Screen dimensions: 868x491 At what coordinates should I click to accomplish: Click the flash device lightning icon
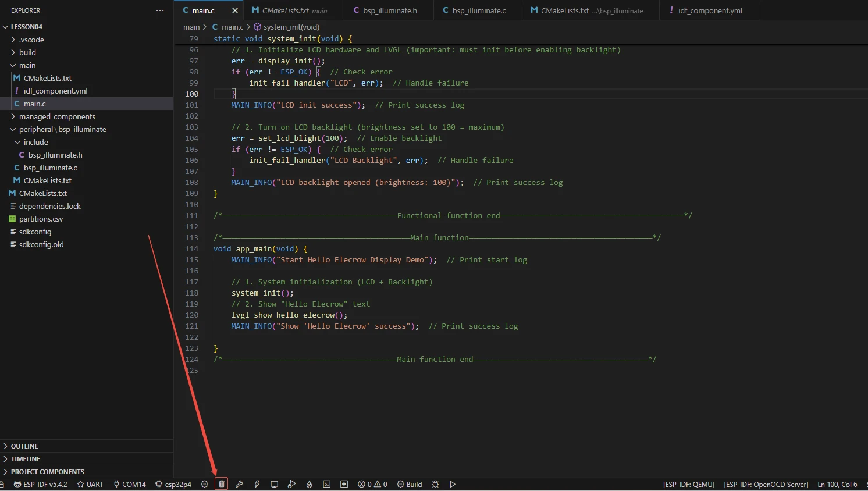coord(257,484)
